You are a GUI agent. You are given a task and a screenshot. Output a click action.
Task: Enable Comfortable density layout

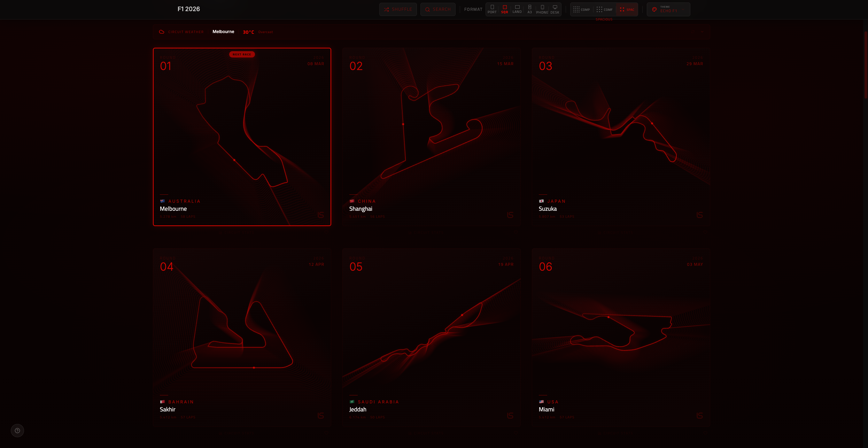[604, 9]
